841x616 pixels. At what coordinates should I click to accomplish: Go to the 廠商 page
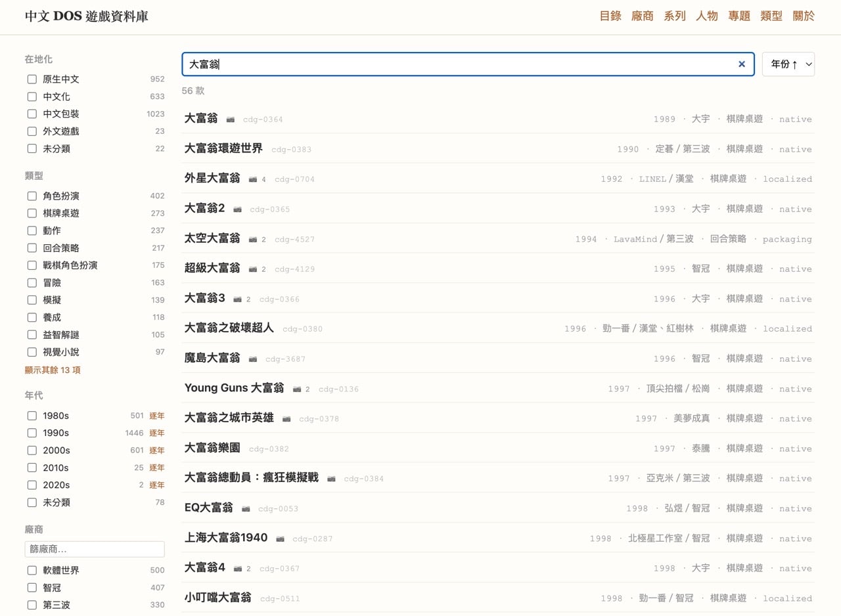click(643, 16)
